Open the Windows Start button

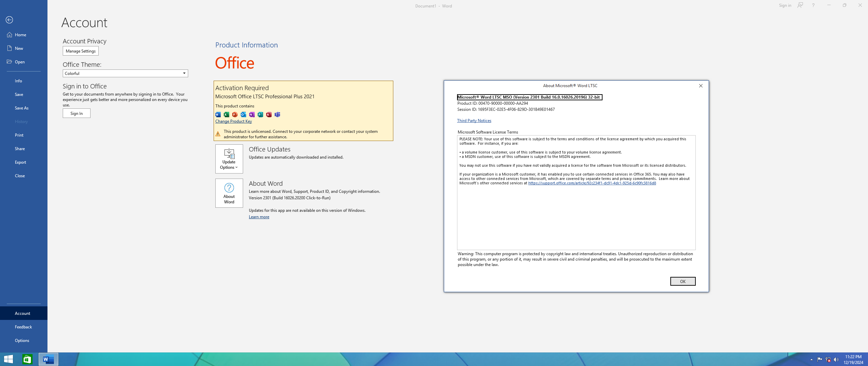8,359
